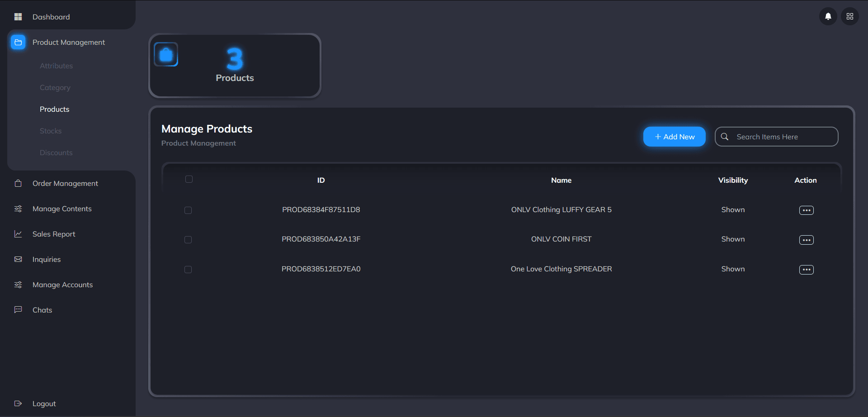The image size is (868, 417).
Task: Sort by the ID column header
Action: click(x=321, y=180)
